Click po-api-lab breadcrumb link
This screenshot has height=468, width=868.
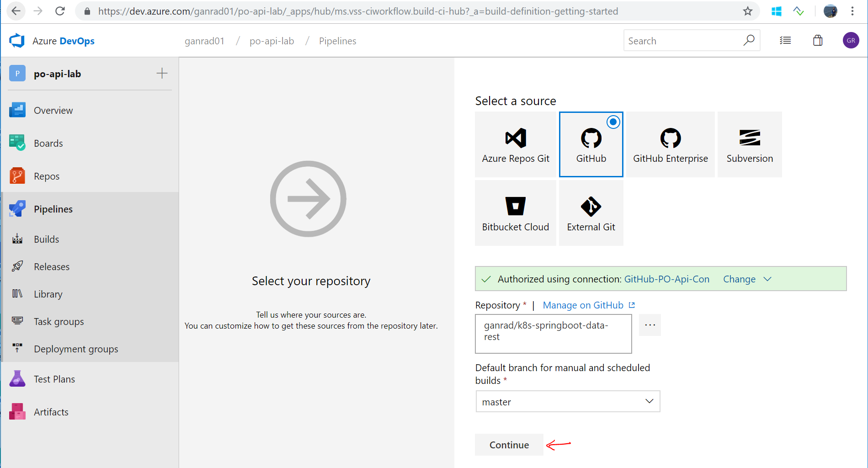(272, 41)
